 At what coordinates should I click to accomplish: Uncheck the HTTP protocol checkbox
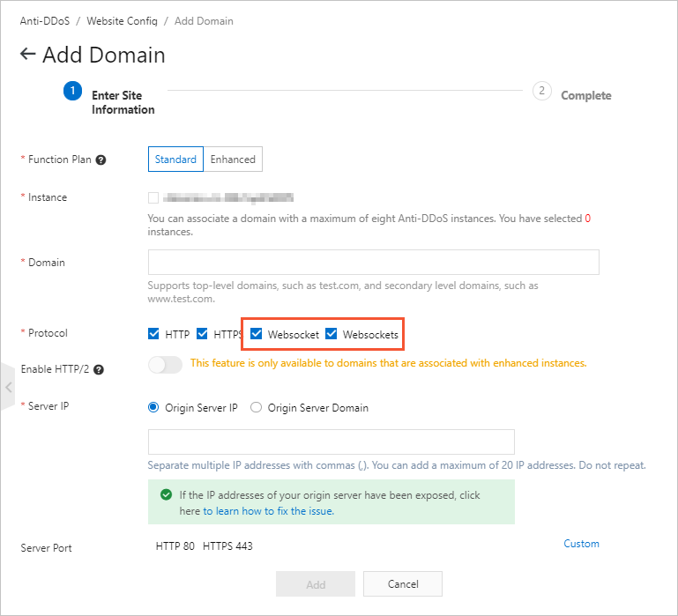pyautogui.click(x=154, y=334)
